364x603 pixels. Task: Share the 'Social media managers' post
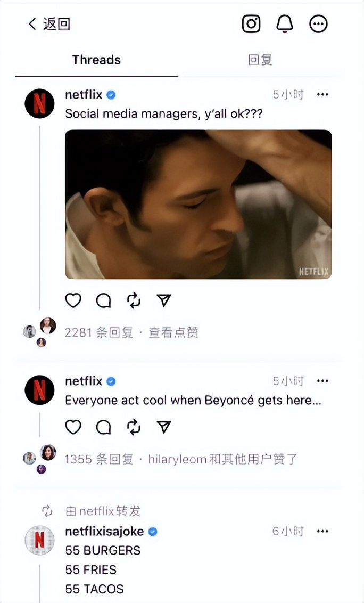[x=164, y=300]
